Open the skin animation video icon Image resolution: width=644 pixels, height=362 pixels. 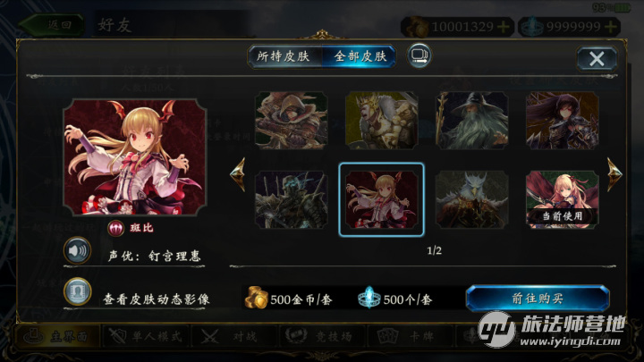[77, 291]
